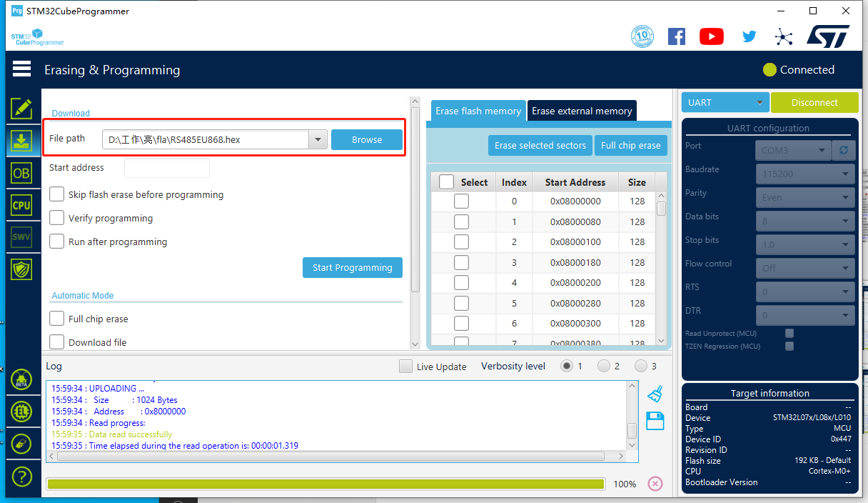Screen dimensions: 868x503
Task: Click the Start address input field
Action: coord(167,168)
